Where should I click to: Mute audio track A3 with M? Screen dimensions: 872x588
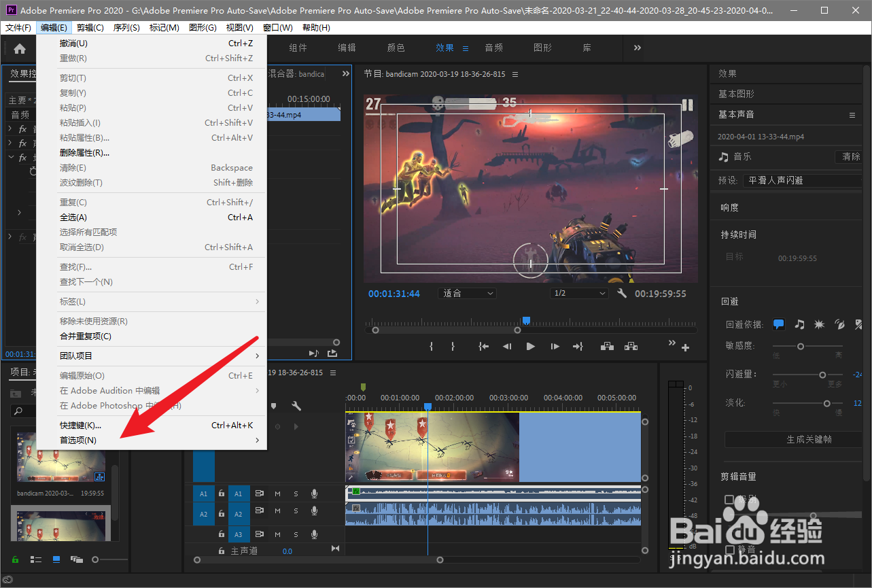(277, 534)
